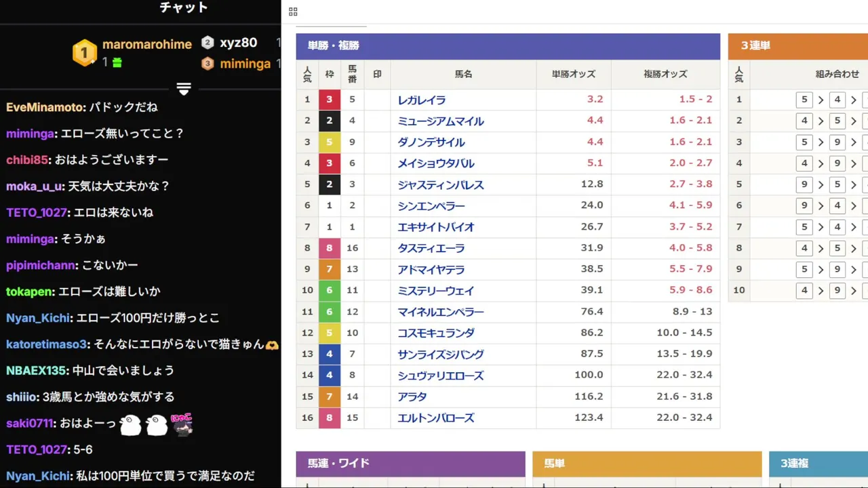Click the bronze rank 3 badge by miminga
The height and width of the screenshot is (488, 868).
click(208, 64)
